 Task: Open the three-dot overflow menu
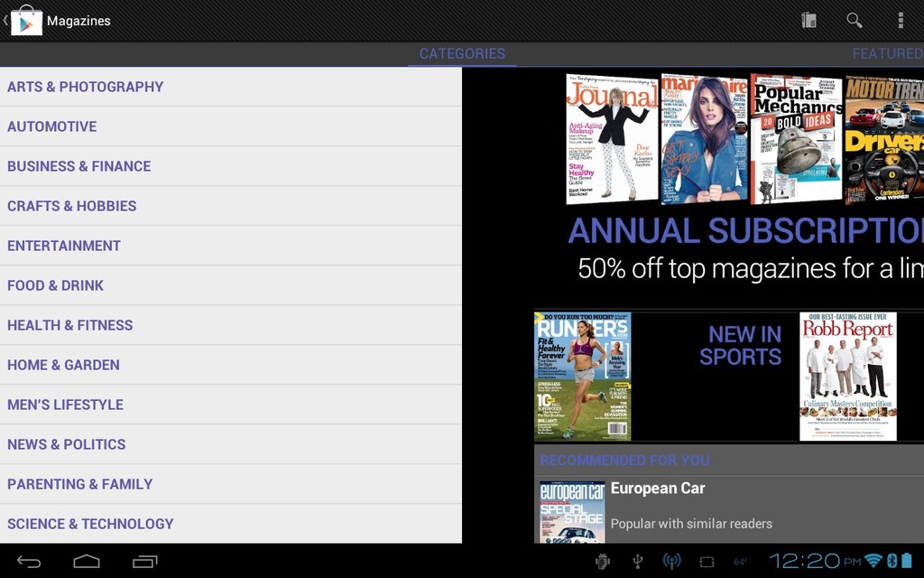pos(901,21)
